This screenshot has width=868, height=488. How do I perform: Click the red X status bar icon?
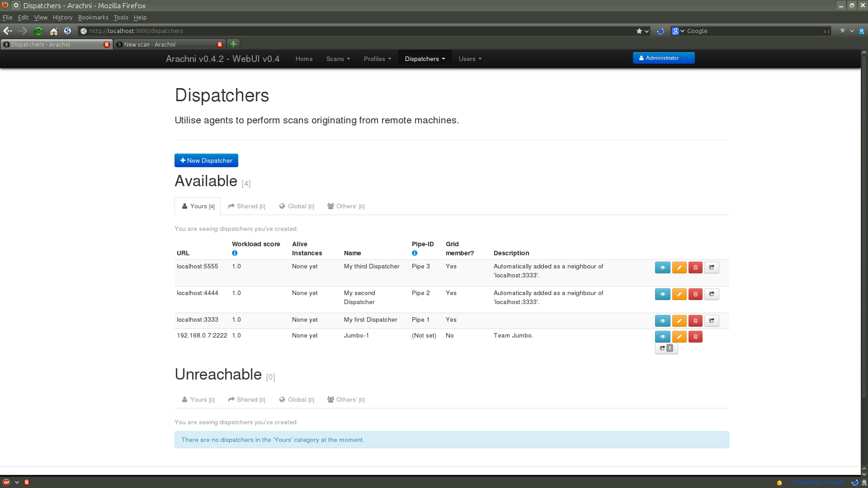(x=27, y=482)
